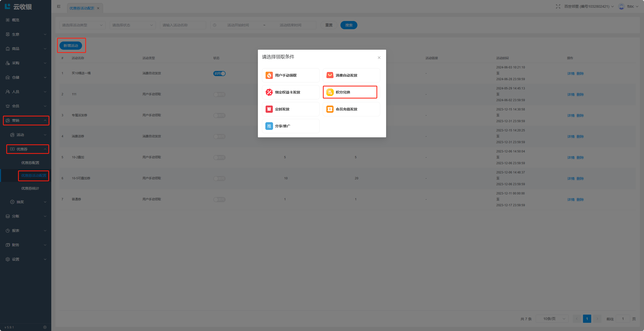644x331 pixels.
Task: Select the 消费自动发放 bag icon
Action: pyautogui.click(x=330, y=75)
